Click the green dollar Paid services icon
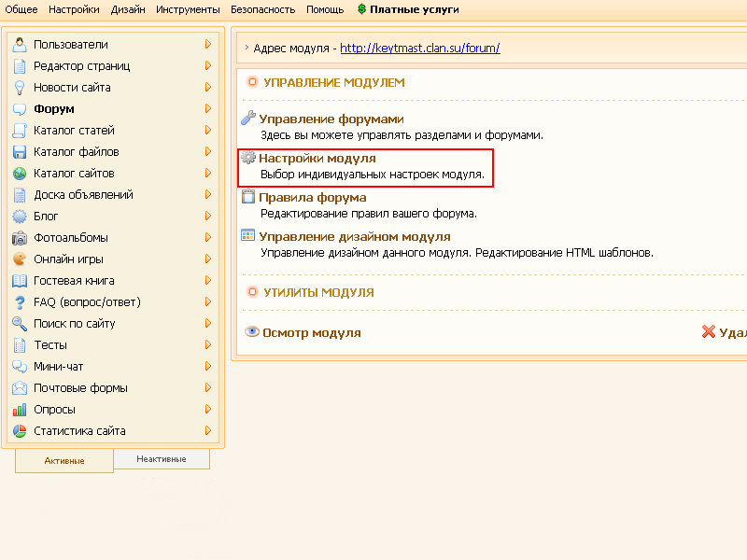 [x=361, y=9]
